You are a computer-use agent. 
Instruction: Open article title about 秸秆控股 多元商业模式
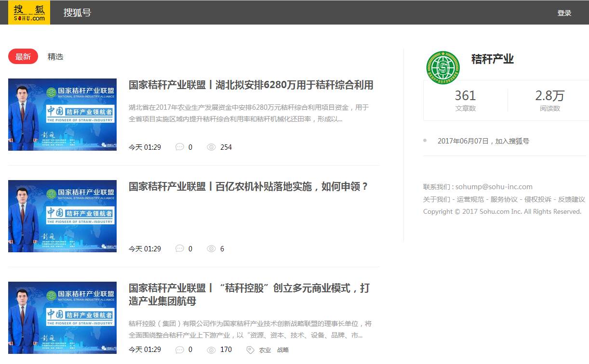[x=249, y=295]
